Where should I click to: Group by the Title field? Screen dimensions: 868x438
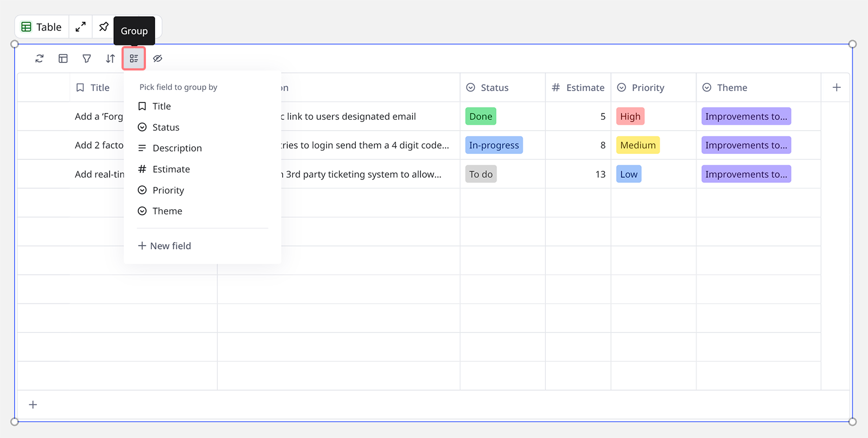(162, 106)
